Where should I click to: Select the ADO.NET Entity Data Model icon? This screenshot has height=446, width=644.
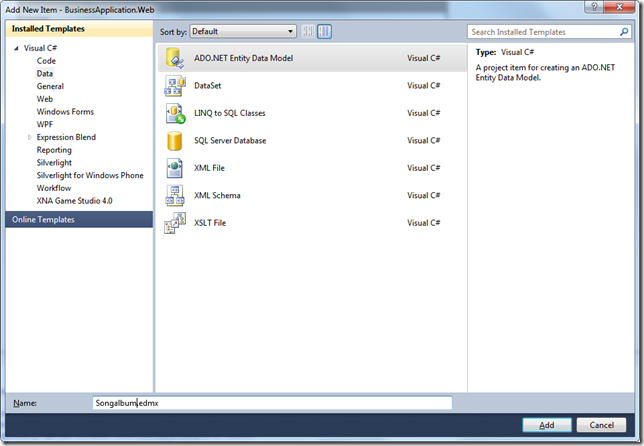coord(175,58)
